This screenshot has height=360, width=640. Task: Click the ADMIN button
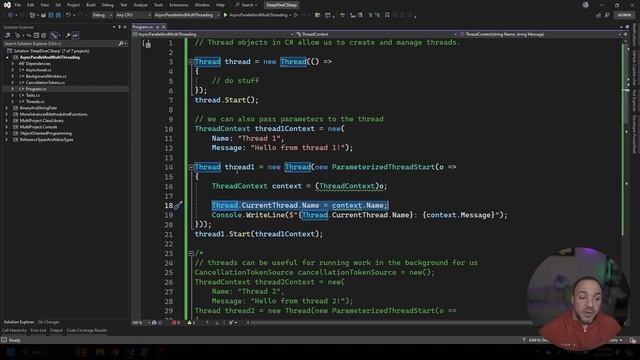click(x=624, y=15)
